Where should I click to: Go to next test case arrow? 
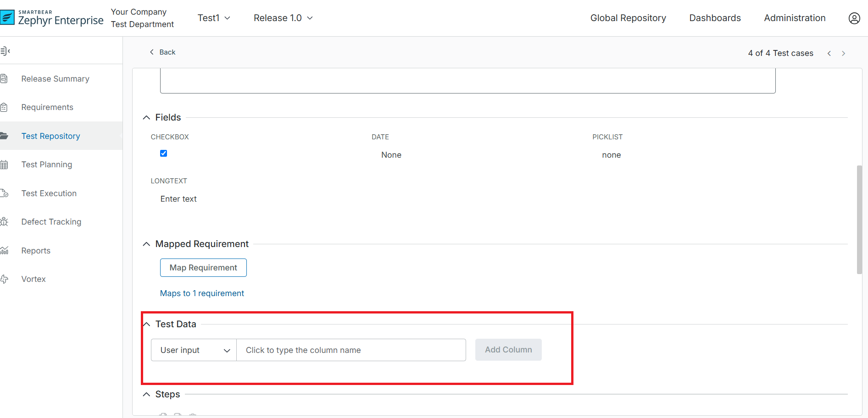pos(843,54)
